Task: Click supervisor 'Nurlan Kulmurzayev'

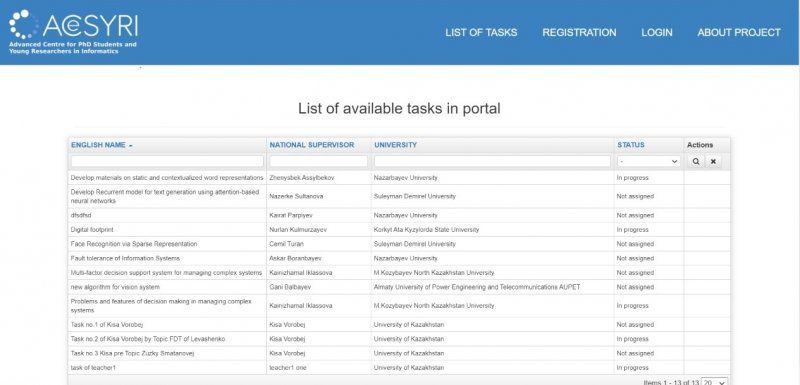Action: coord(298,230)
